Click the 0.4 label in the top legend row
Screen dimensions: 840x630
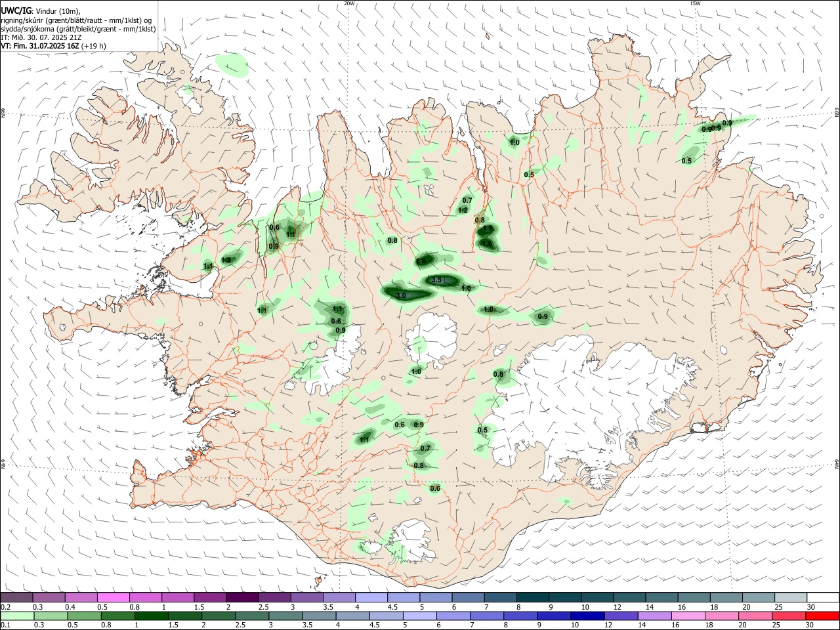pos(70,607)
